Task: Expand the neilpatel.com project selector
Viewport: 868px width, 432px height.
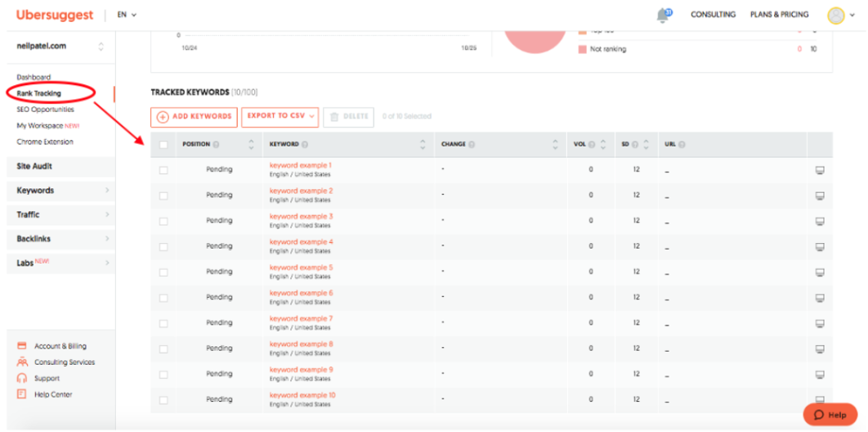Action: [x=101, y=47]
